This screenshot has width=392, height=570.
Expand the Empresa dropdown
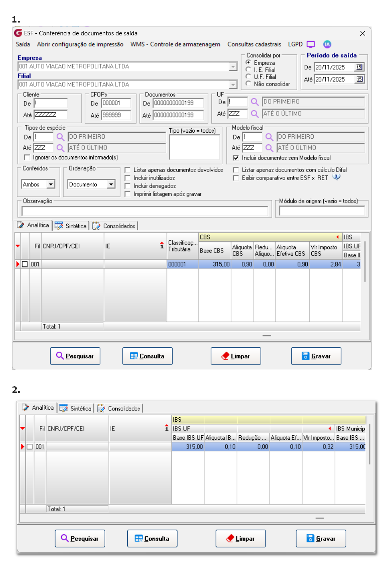233,66
